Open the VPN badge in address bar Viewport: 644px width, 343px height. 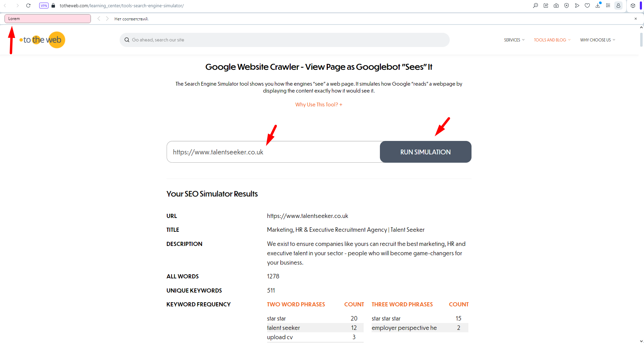click(x=44, y=6)
